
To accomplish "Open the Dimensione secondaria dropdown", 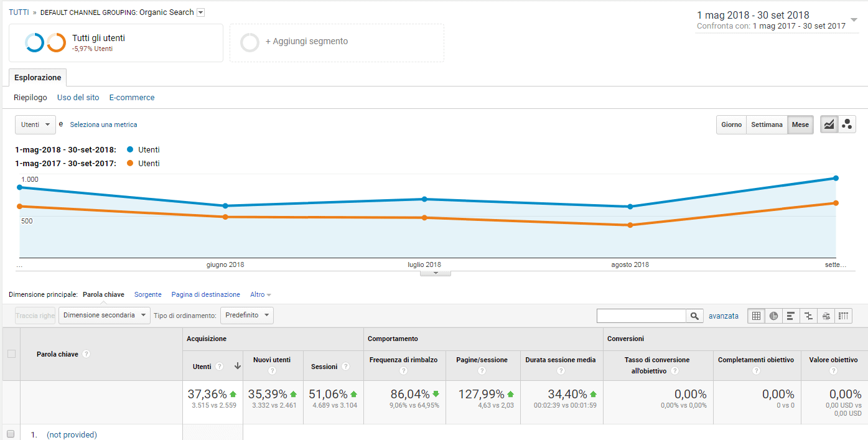I will coord(104,316).
